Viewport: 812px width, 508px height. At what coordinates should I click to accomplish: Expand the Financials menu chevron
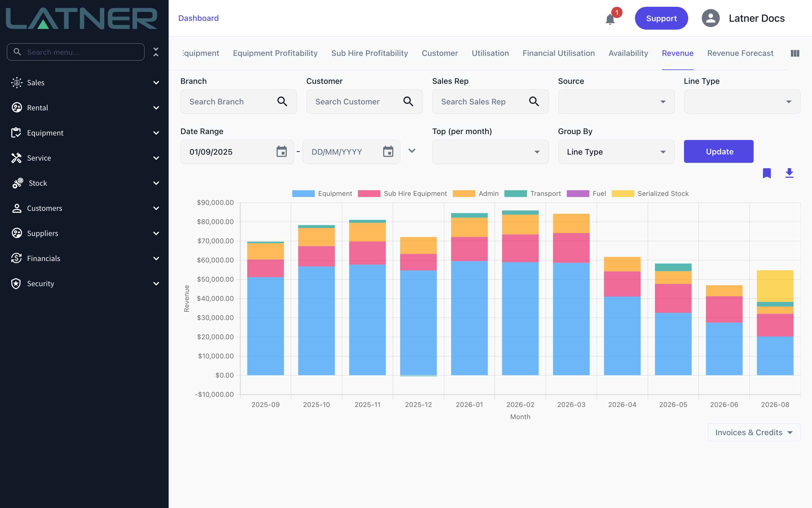(x=156, y=258)
